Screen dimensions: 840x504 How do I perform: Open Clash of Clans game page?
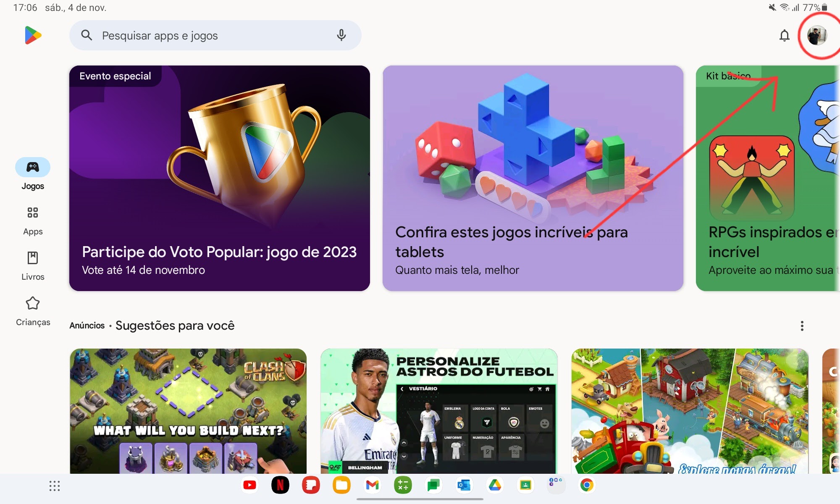click(188, 412)
